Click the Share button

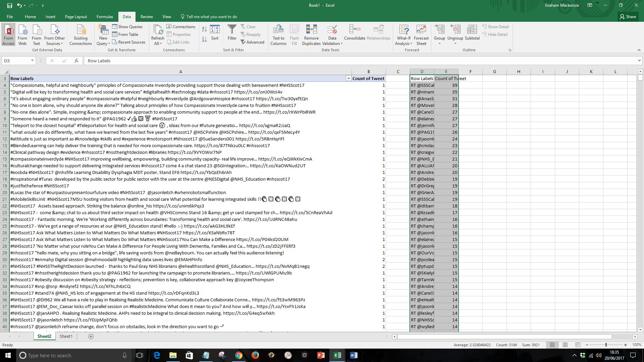(628, 16)
